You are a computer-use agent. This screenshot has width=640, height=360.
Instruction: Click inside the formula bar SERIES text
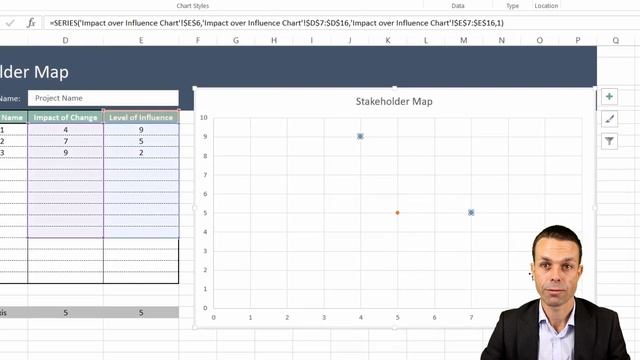[276, 23]
